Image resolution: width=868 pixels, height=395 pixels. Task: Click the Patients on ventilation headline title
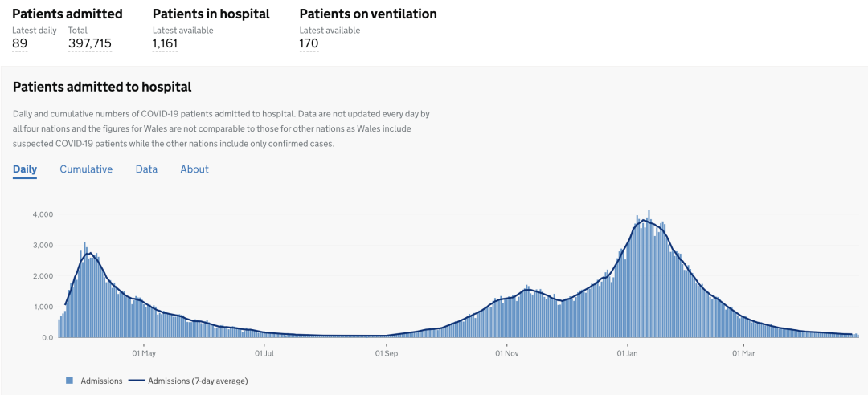point(368,14)
